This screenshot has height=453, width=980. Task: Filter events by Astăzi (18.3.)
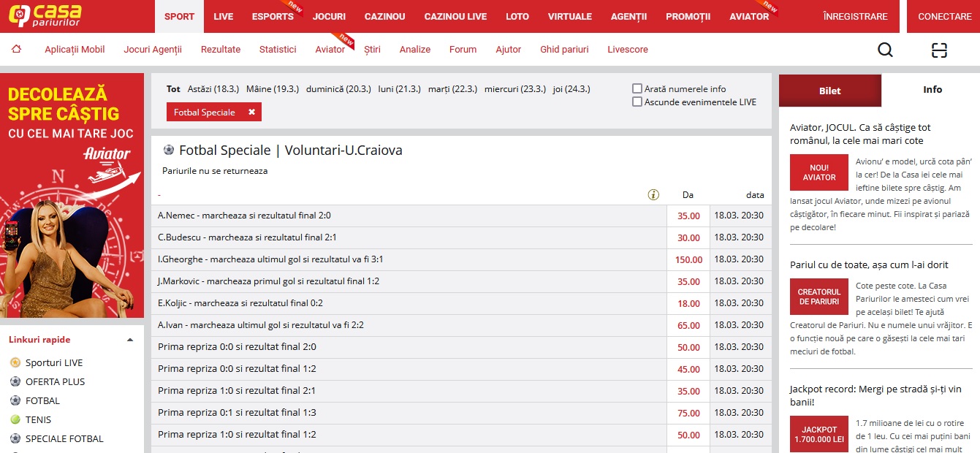(213, 89)
